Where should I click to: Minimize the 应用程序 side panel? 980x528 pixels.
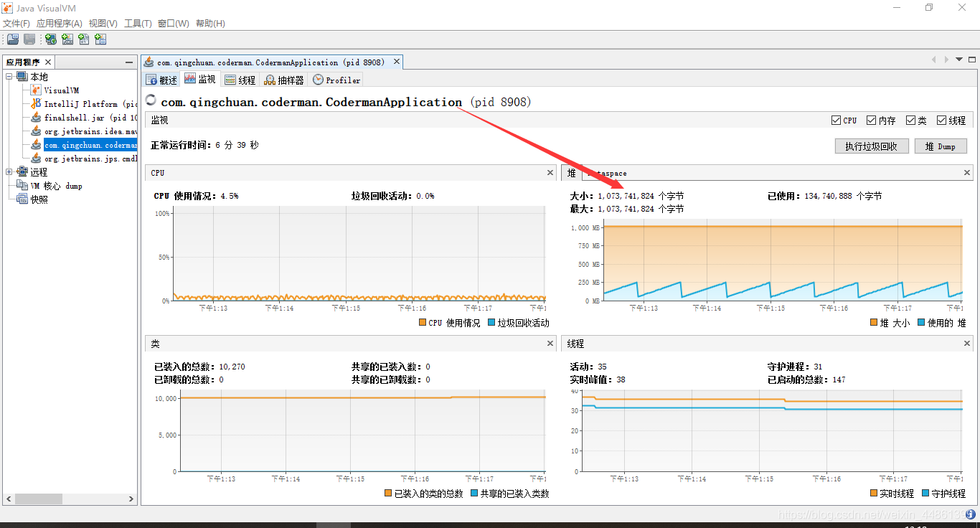pyautogui.click(x=130, y=62)
